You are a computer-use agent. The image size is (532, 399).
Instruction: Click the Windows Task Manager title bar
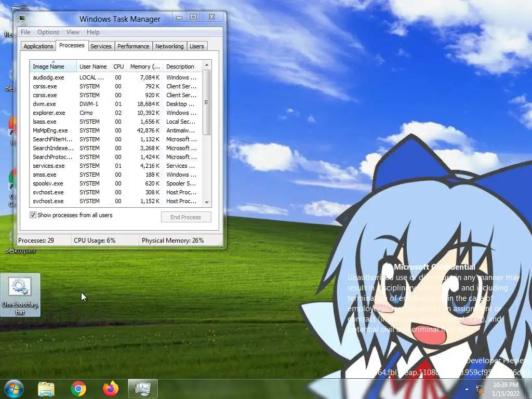[120, 19]
